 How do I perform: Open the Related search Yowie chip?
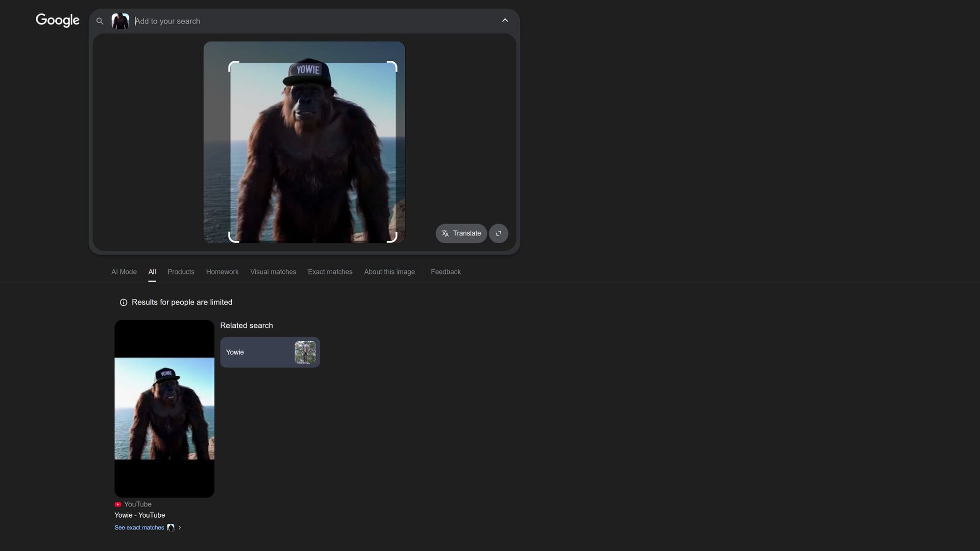coord(260,352)
